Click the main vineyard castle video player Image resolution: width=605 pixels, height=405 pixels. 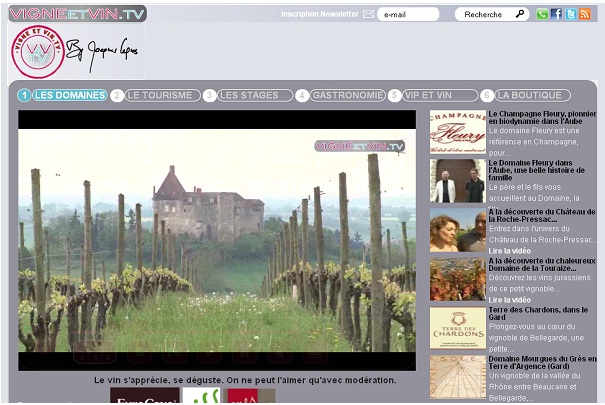[x=217, y=240]
